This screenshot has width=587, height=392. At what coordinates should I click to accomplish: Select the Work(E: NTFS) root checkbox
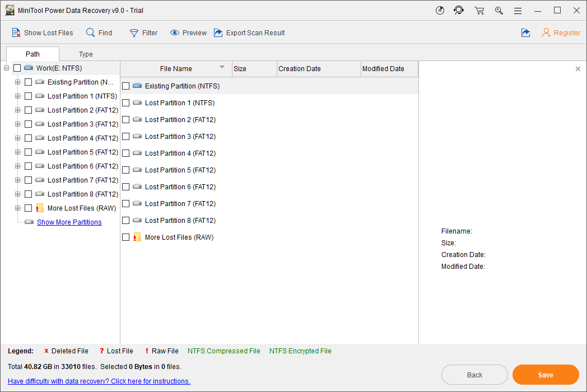[17, 68]
